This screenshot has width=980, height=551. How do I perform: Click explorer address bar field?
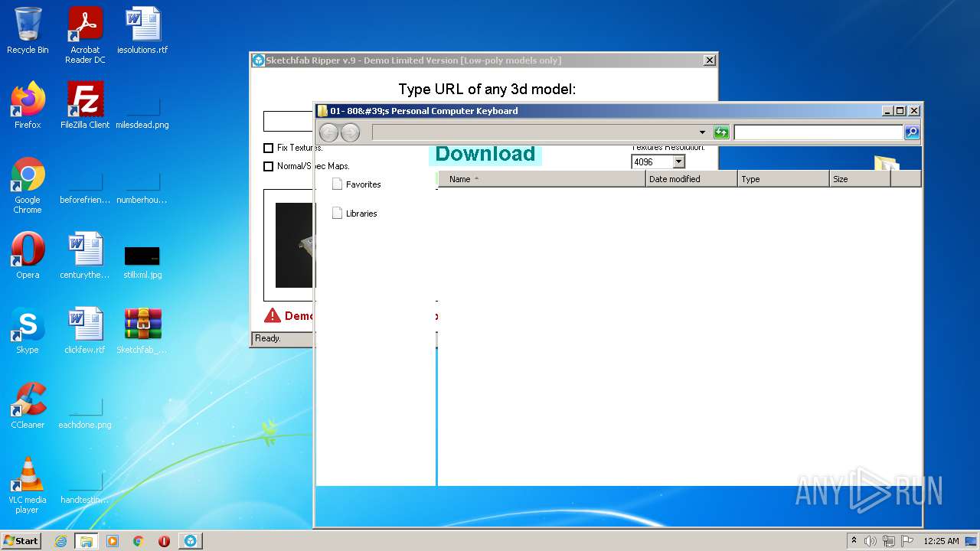534,132
